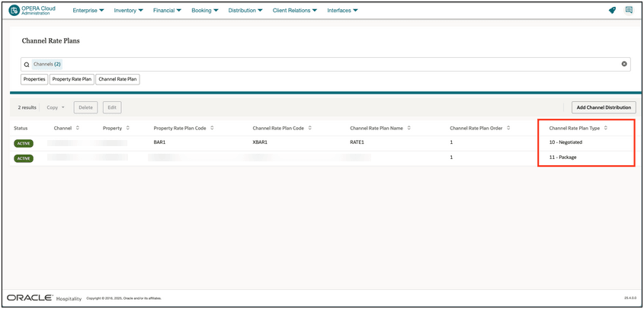Click the Property Rate Plan filter button

72,79
